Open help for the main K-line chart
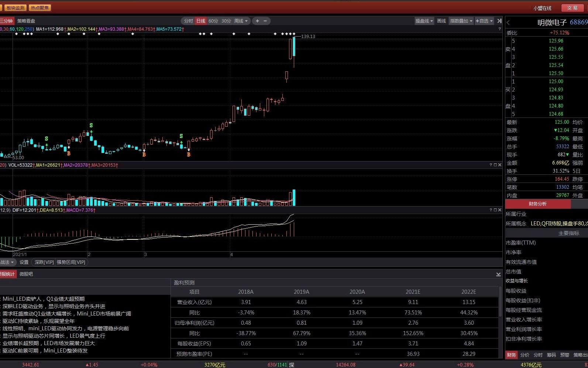Screen dimensions: 588x368 [500, 29]
